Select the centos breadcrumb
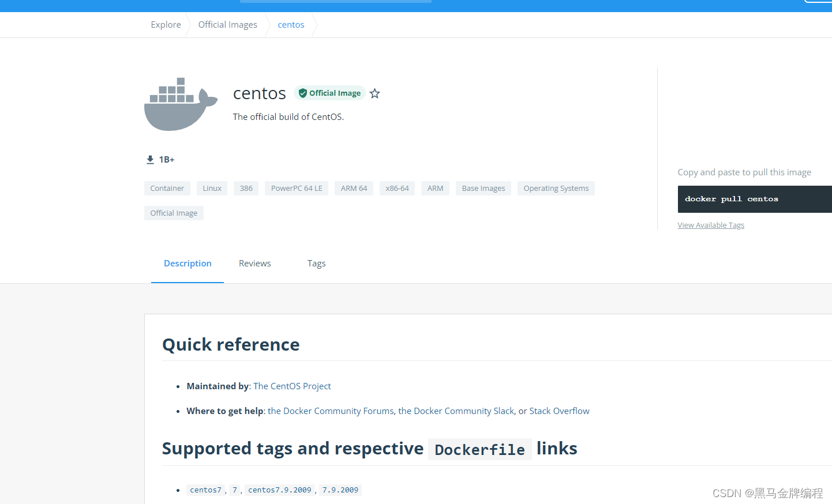The width and height of the screenshot is (832, 504). (291, 25)
